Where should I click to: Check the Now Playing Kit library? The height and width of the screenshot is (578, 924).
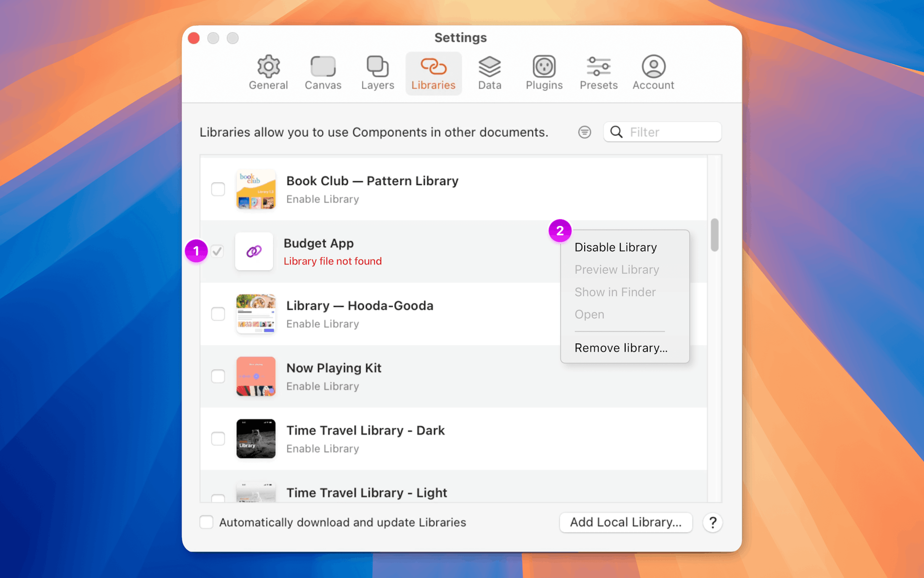(218, 376)
